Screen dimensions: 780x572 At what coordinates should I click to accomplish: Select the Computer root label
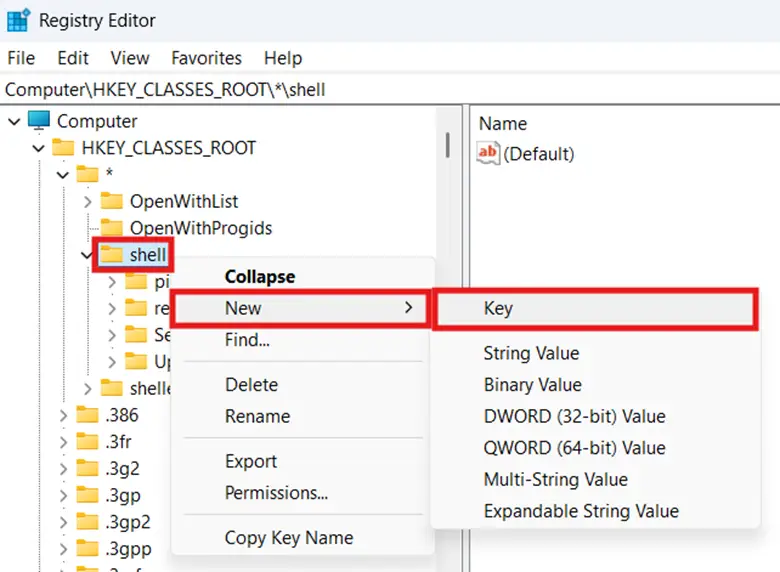pos(97,121)
